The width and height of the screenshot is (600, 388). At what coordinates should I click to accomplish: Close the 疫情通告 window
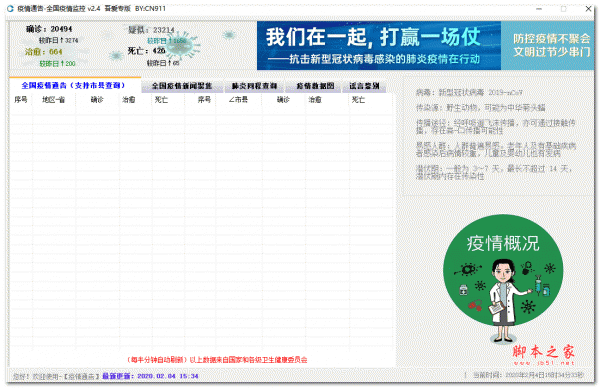[x=588, y=8]
